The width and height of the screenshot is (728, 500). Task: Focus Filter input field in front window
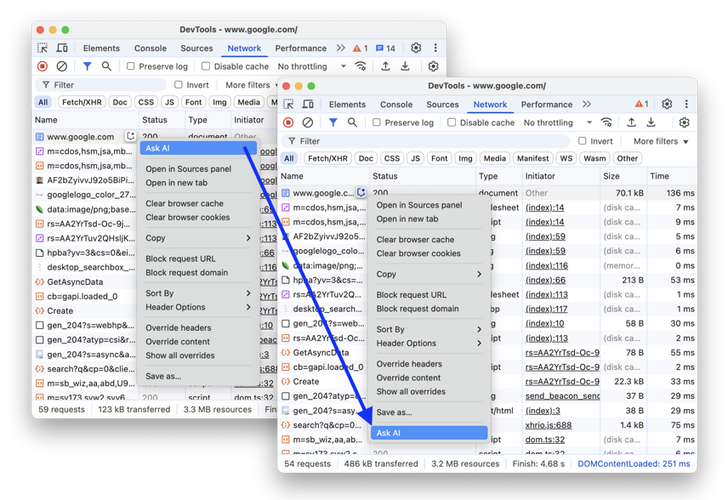click(425, 141)
